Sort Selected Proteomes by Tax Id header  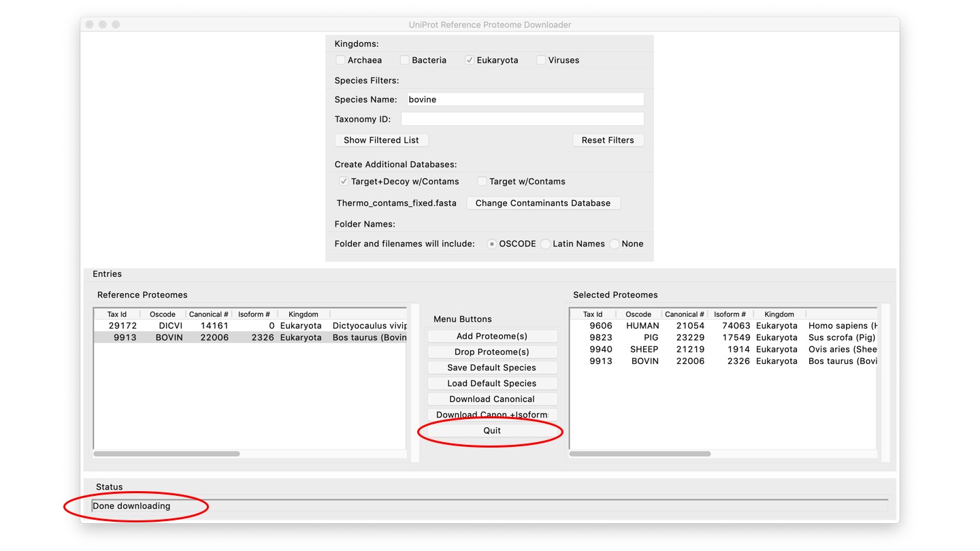(x=593, y=314)
